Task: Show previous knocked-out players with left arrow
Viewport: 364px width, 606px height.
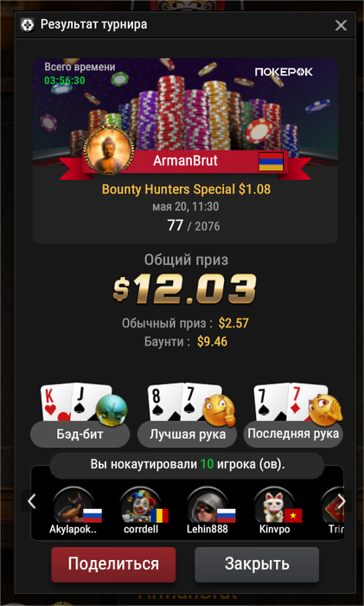Action: tap(32, 501)
